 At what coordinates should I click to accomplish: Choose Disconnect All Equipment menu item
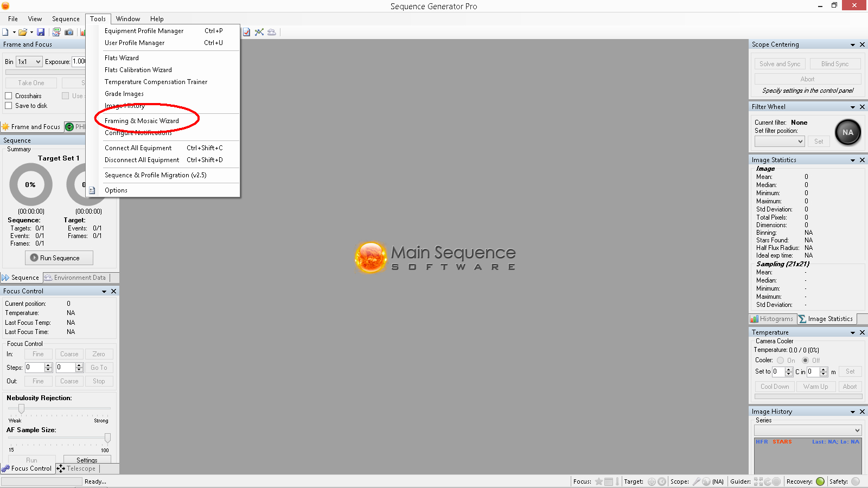click(142, 160)
